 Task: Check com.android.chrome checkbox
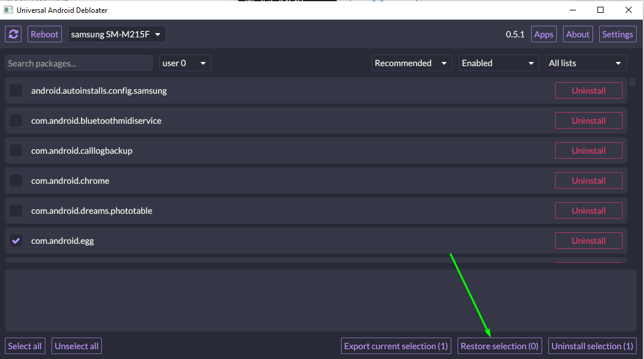pos(16,181)
